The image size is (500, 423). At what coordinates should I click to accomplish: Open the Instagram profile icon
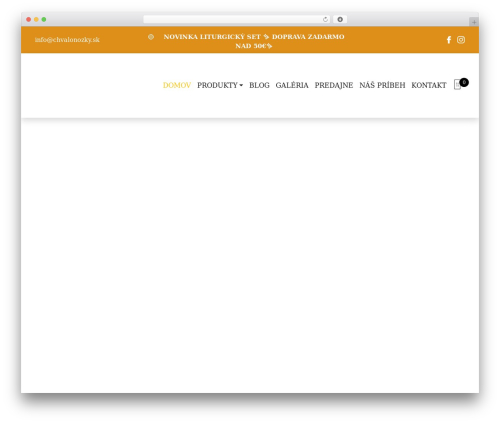[461, 40]
